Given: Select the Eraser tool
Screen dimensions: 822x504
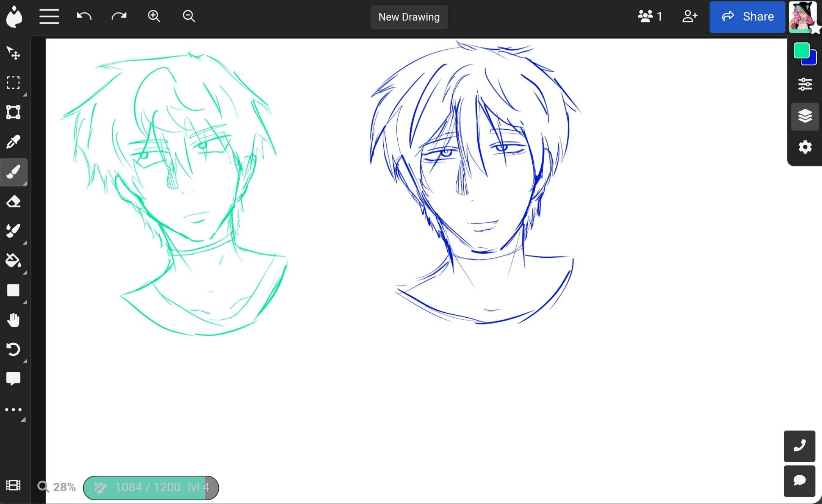Looking at the screenshot, I should [x=14, y=202].
